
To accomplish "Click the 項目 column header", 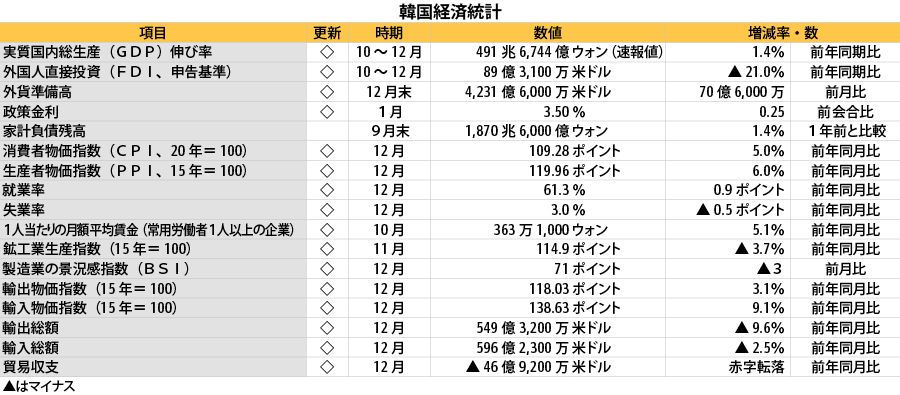I will point(153,33).
